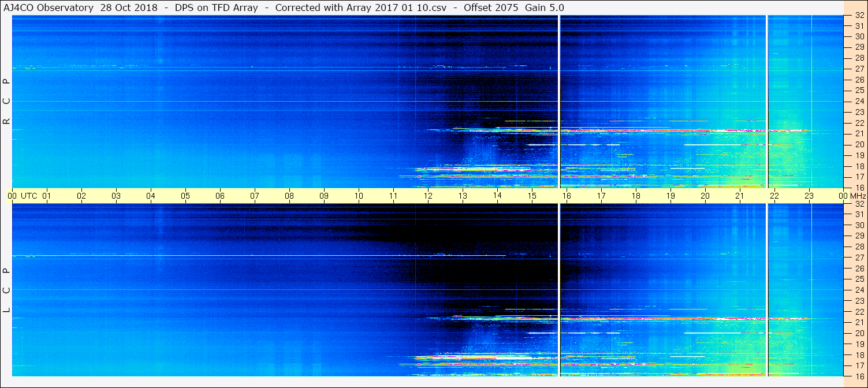Click 23 MHz label on LCP frequency scale
Viewport: 868px width, 388px height.
tap(859, 301)
